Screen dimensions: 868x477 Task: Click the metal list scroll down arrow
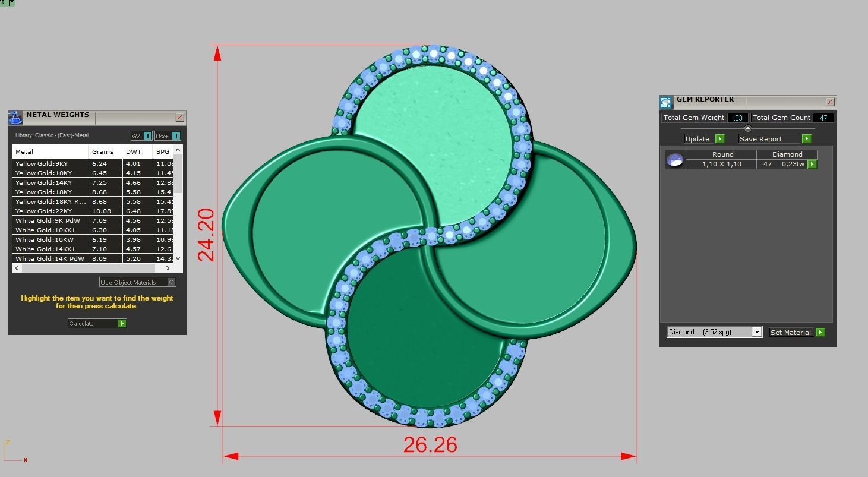pyautogui.click(x=178, y=259)
